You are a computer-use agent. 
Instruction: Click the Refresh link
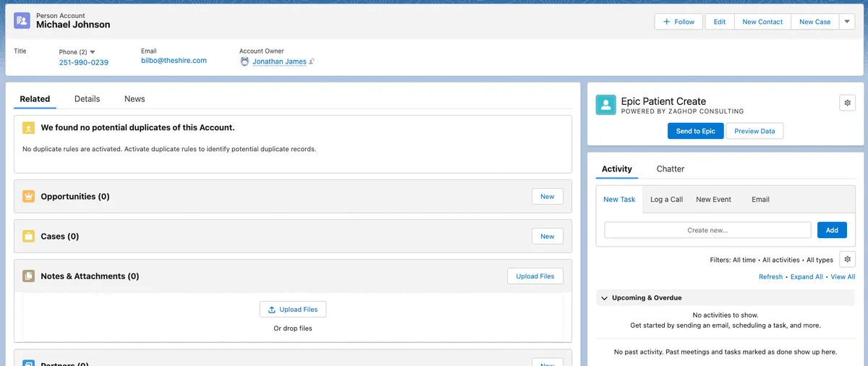[770, 276]
